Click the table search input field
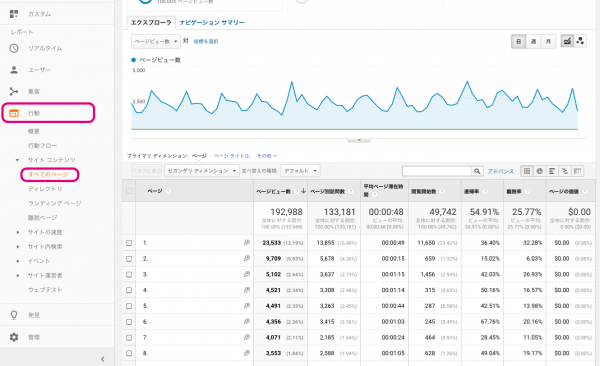 pos(437,171)
